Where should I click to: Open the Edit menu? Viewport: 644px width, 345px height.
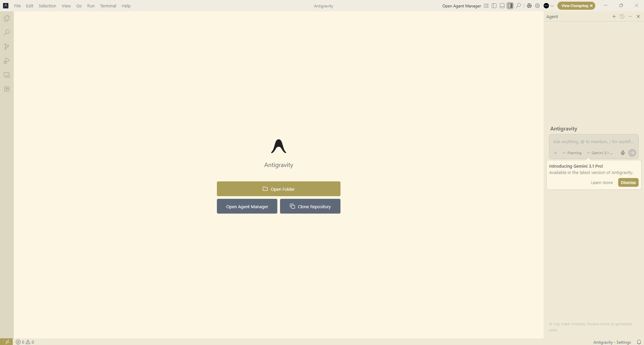pos(30,6)
